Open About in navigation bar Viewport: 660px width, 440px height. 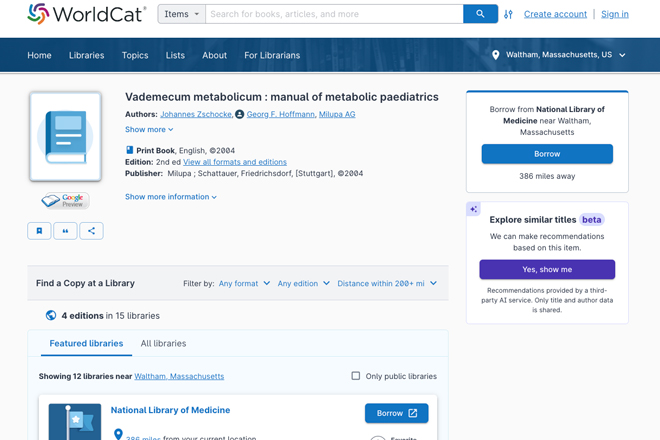click(214, 55)
